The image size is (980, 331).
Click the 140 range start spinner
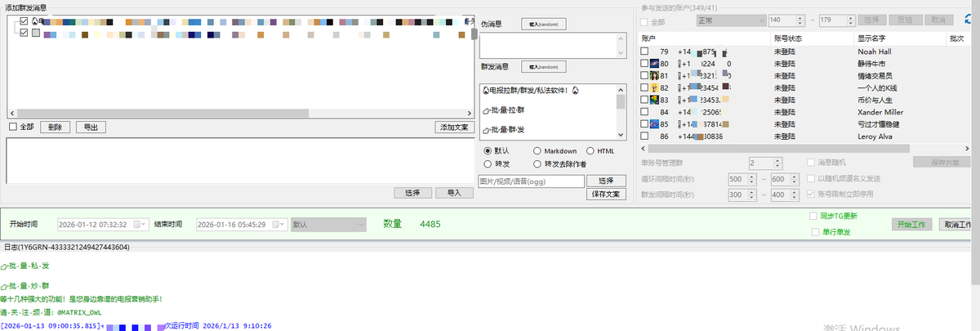click(786, 20)
